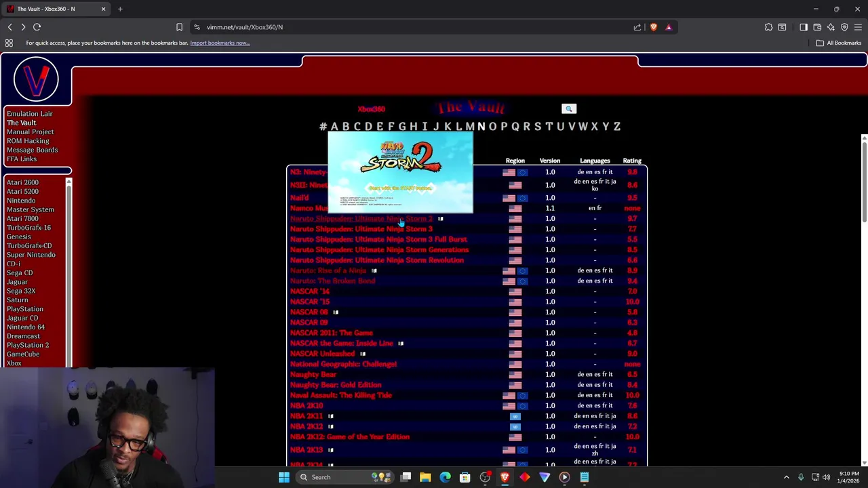The image size is (868, 488).
Task: Select PlayStation 2 in the systems list
Action: pyautogui.click(x=28, y=345)
